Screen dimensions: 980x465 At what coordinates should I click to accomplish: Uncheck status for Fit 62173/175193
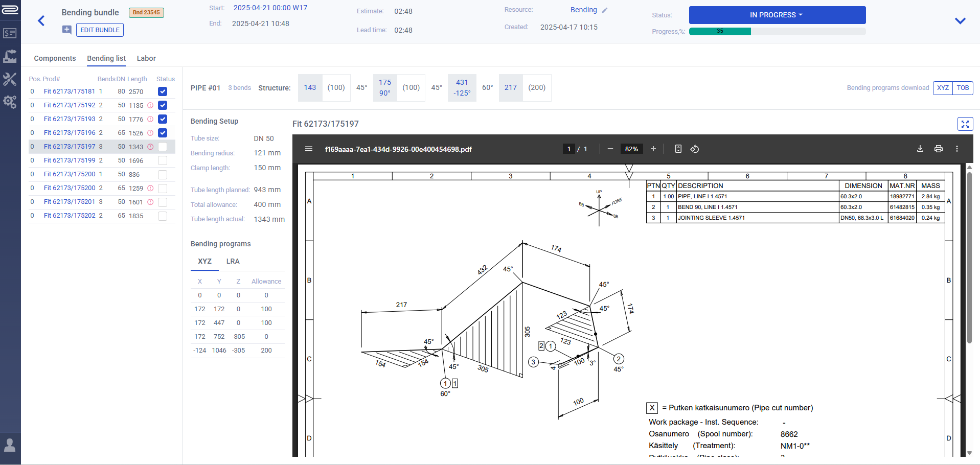163,119
